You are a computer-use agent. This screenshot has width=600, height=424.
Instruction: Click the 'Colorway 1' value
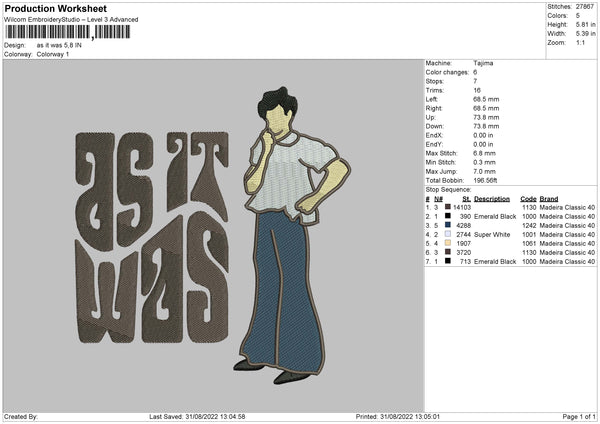(x=53, y=54)
